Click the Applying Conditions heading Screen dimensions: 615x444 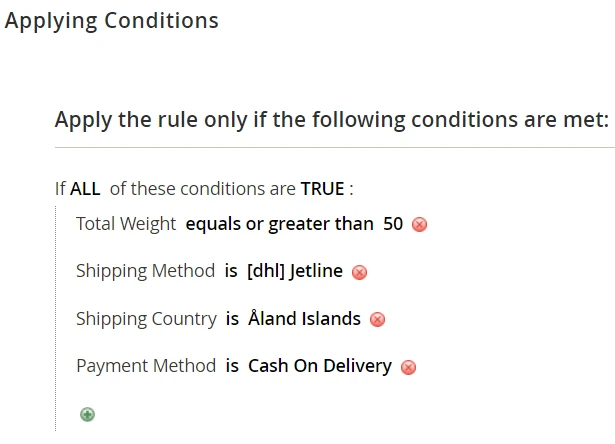click(112, 20)
